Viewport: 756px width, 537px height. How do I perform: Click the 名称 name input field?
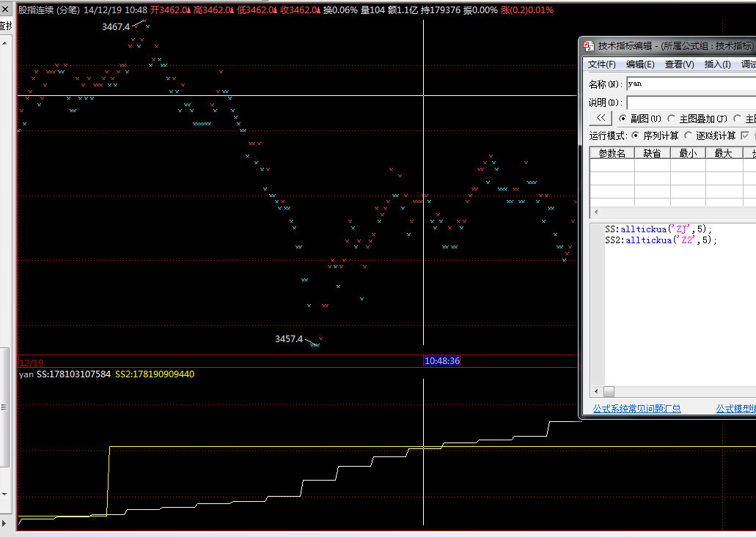(x=689, y=84)
